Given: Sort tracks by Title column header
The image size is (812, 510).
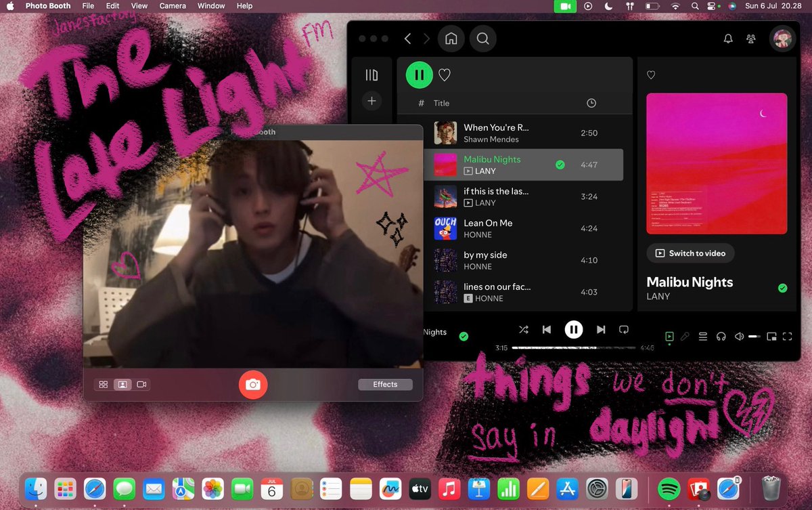Looking at the screenshot, I should click(441, 103).
